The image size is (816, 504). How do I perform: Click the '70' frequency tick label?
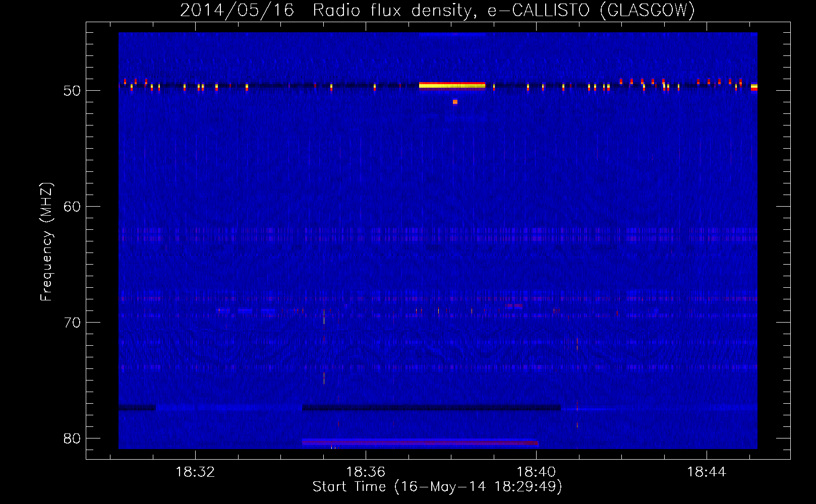[x=72, y=323]
